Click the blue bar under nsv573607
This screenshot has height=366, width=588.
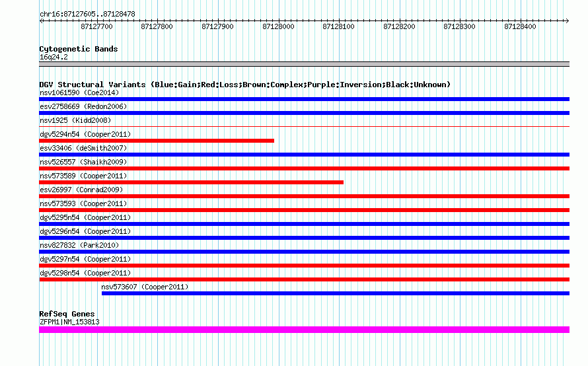[336, 293]
